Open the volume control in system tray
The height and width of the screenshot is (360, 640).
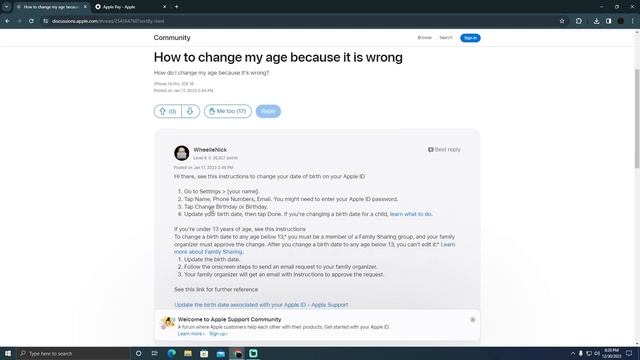[x=597, y=353]
